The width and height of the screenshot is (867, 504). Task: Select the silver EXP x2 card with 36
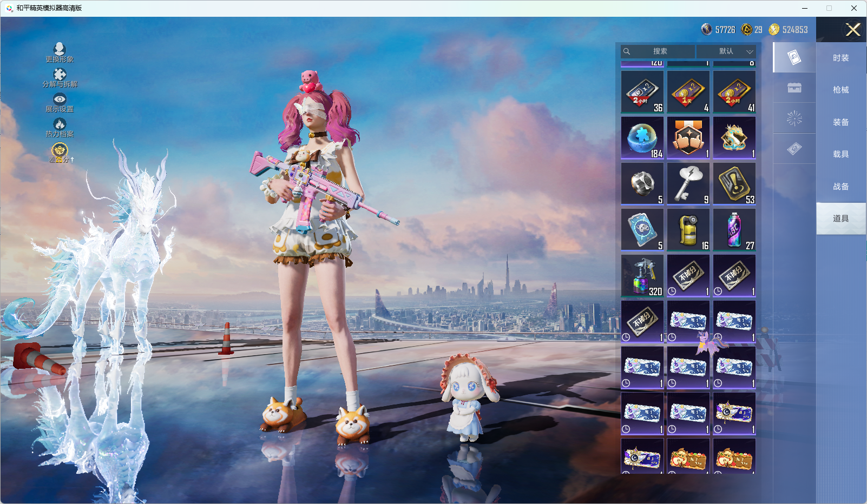642,92
